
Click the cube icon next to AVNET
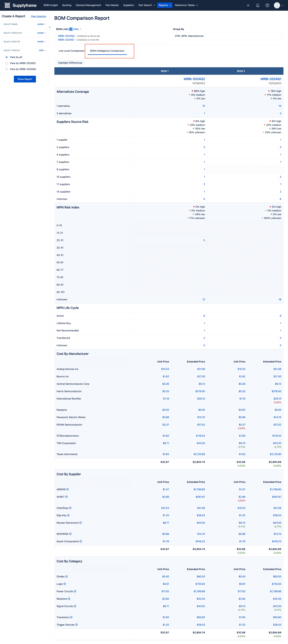(66, 497)
